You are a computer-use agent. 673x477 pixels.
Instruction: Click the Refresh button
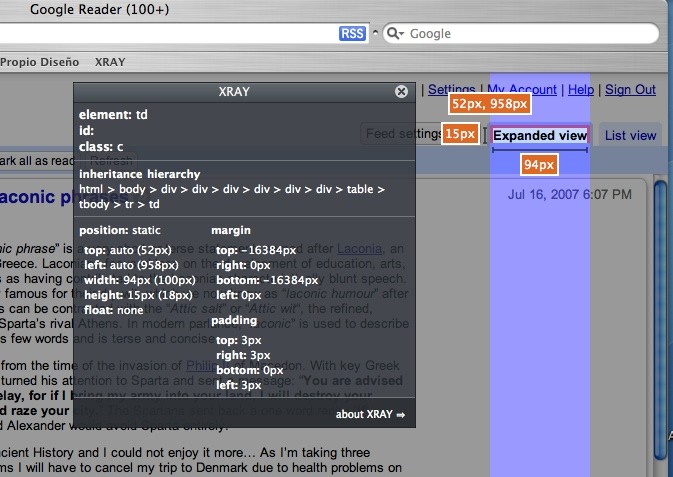click(x=111, y=161)
